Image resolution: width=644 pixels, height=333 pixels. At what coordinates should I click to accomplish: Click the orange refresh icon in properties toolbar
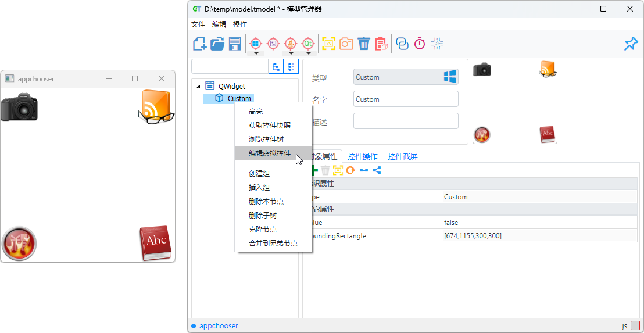coord(350,170)
